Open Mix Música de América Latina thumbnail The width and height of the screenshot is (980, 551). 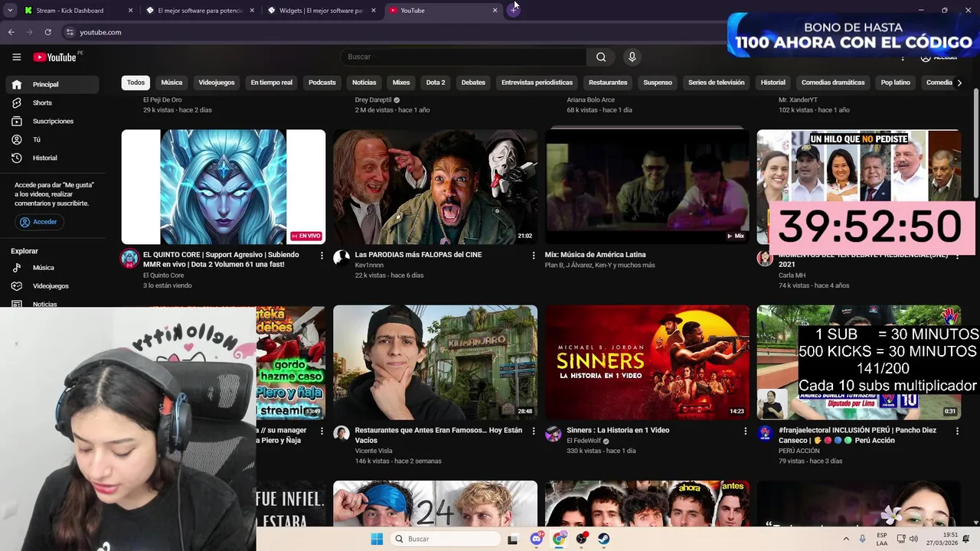coord(647,187)
